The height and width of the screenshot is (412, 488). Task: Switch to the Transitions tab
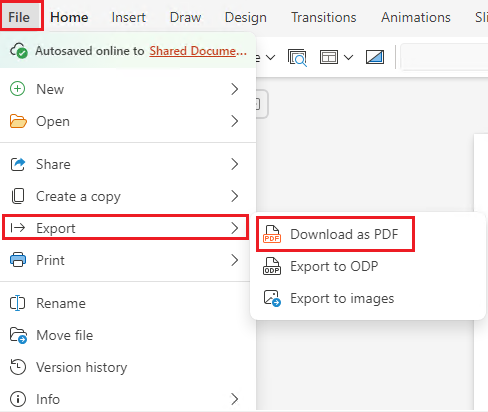[x=324, y=17]
